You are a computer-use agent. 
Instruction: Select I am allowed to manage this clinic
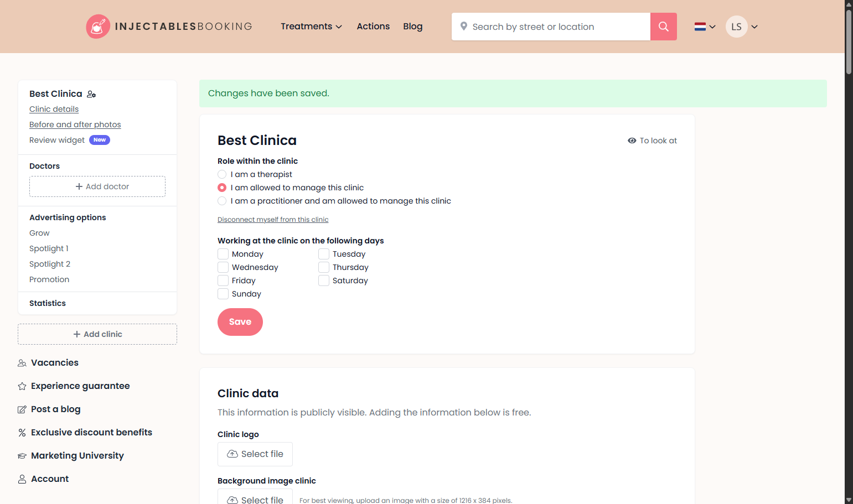pos(222,188)
